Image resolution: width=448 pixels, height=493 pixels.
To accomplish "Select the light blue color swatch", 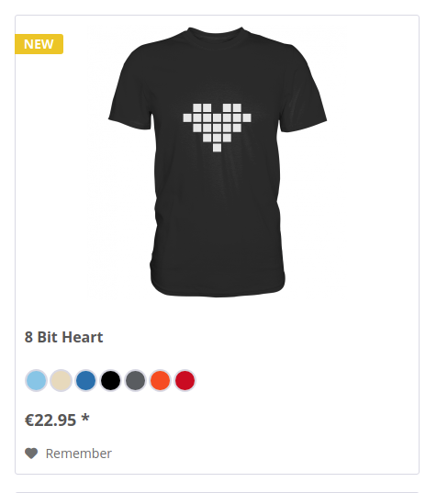I will (36, 380).
